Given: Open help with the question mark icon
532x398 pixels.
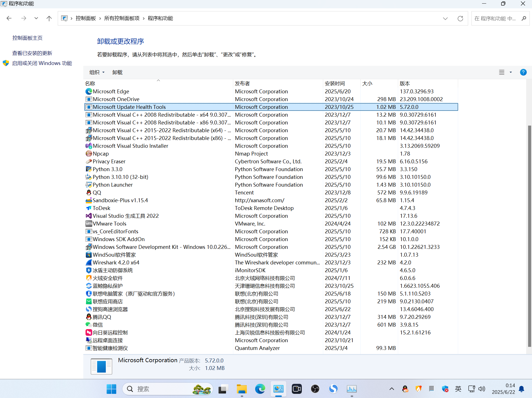Looking at the screenshot, I should [523, 72].
